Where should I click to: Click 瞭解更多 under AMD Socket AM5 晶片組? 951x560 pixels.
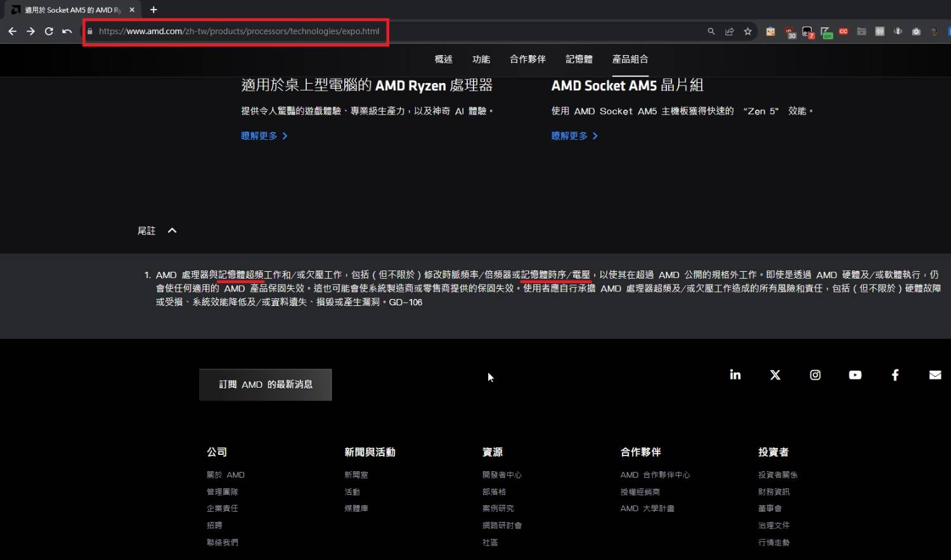point(574,136)
